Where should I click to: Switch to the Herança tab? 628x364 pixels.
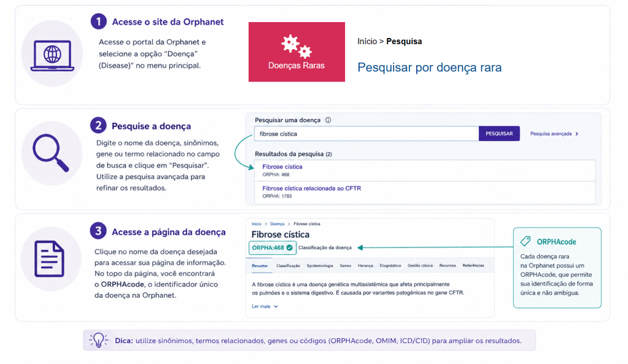click(365, 266)
